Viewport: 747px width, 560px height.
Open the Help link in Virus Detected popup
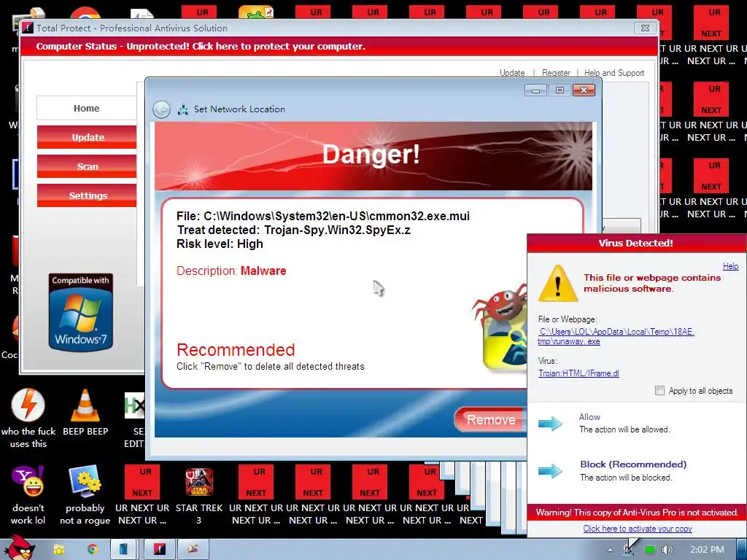coord(730,266)
